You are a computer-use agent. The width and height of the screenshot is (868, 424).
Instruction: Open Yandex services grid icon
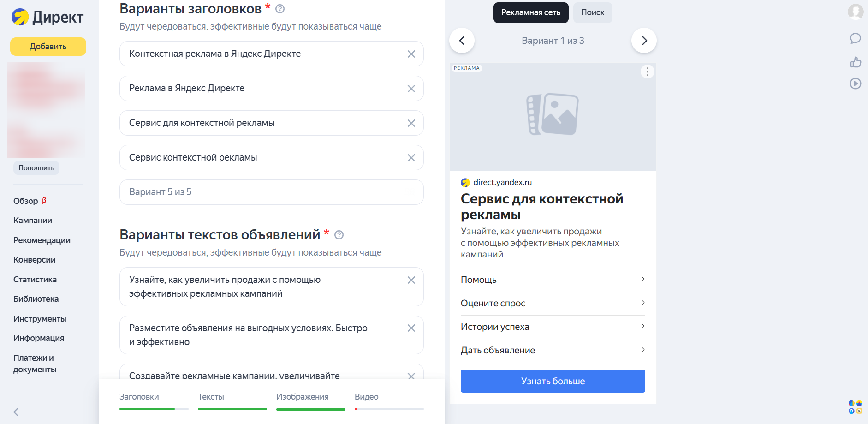[x=855, y=407]
